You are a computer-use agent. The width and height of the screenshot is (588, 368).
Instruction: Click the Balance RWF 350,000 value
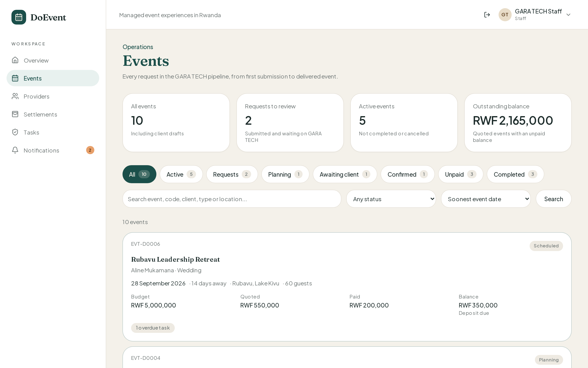(x=478, y=305)
